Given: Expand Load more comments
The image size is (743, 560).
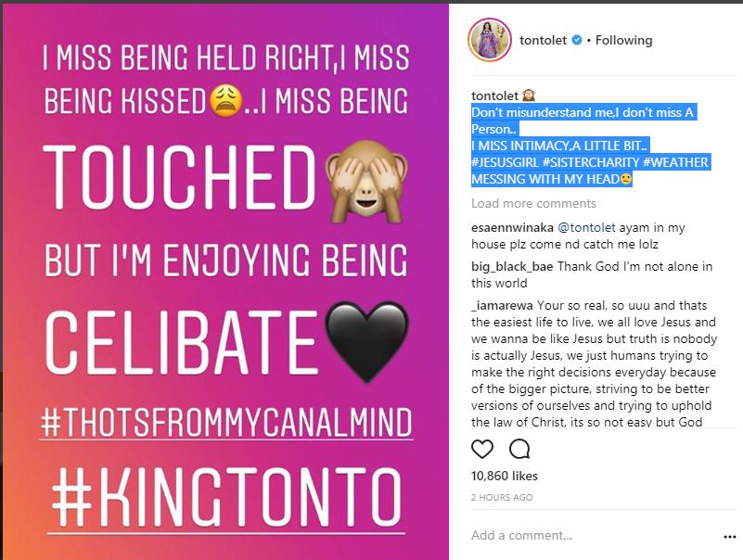Looking at the screenshot, I should point(533,204).
